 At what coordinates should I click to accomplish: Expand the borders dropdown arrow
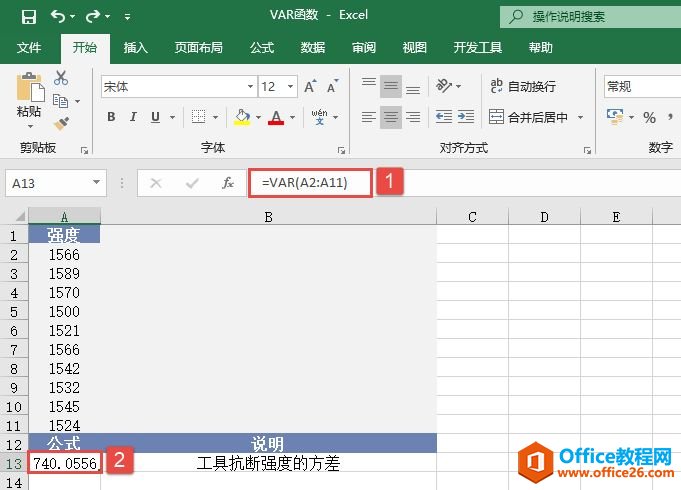[215, 117]
